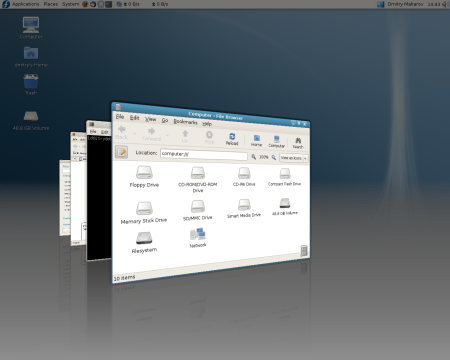
Task: Open the Help menu
Action: pos(207,124)
